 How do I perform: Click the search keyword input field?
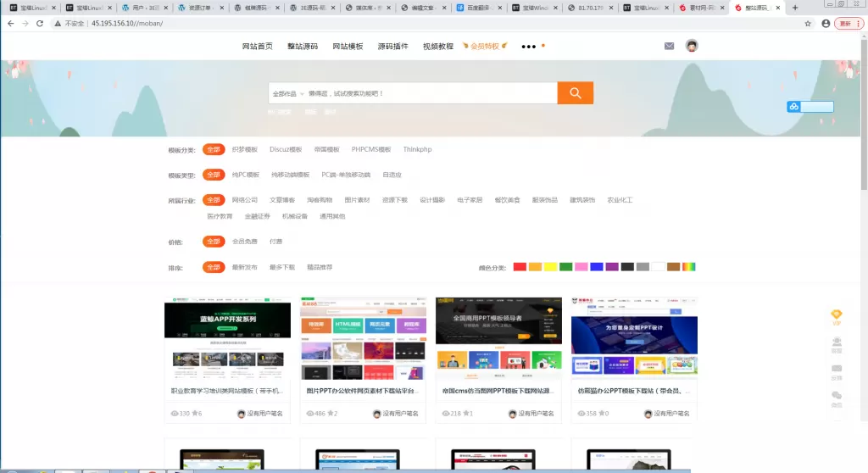(431, 93)
